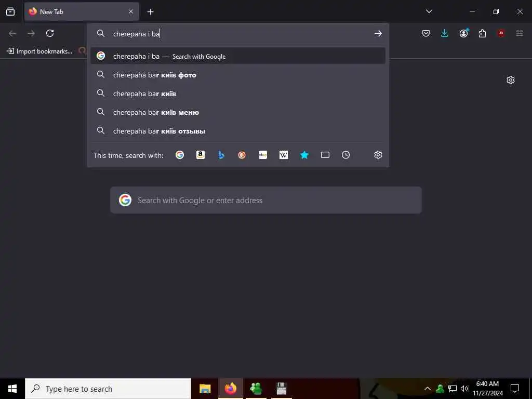
Task: Go back one page
Action: (x=12, y=33)
